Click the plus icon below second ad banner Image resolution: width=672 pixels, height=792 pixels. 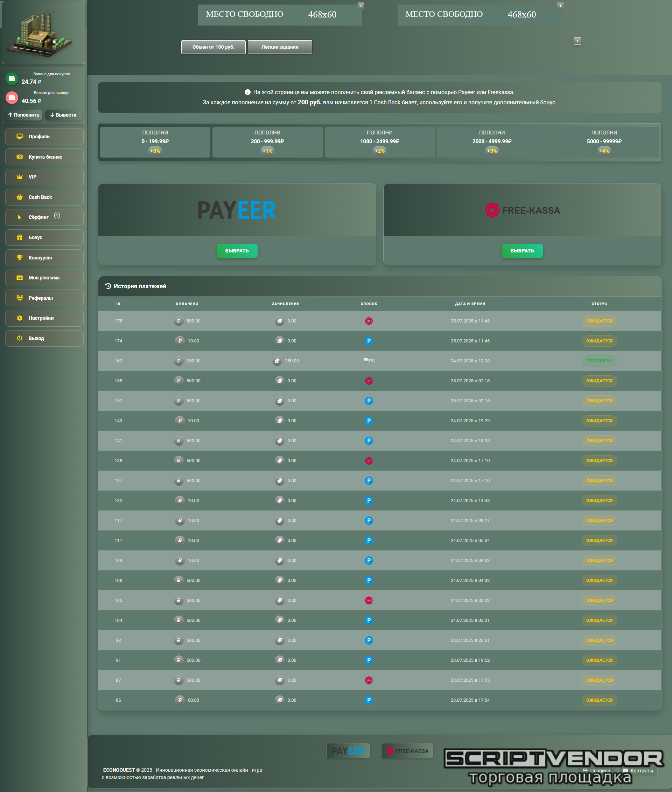577,41
